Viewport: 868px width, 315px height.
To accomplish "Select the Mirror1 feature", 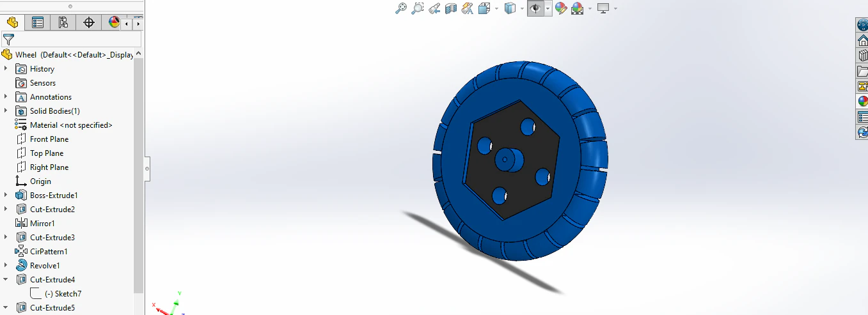I will coord(42,224).
